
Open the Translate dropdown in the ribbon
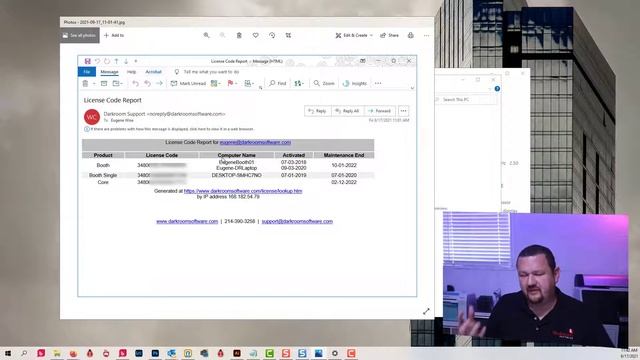[x=299, y=83]
